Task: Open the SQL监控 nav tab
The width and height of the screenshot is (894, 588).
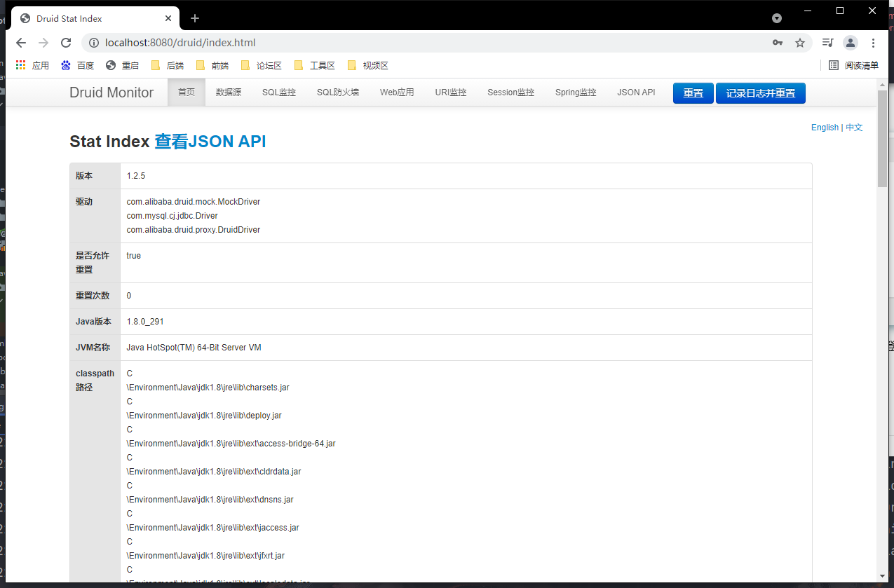Action: pyautogui.click(x=279, y=93)
